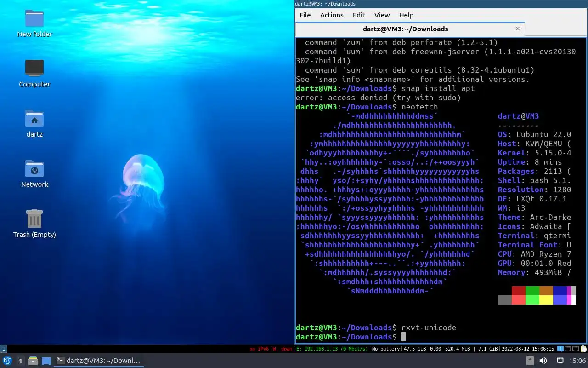588x368 pixels.
Task: Close the dartz@VM3 terminal tab
Action: (x=518, y=29)
